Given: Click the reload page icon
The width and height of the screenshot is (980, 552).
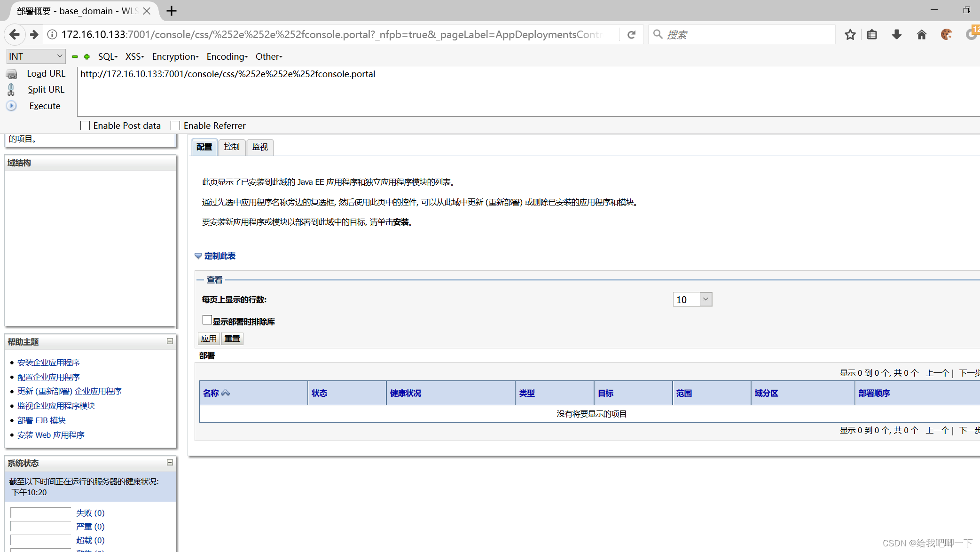Looking at the screenshot, I should (631, 34).
